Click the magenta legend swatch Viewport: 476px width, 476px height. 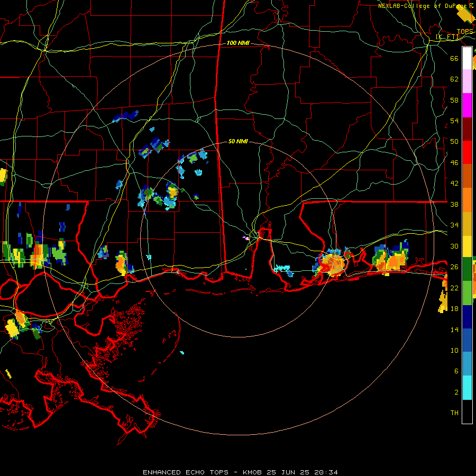467,105
